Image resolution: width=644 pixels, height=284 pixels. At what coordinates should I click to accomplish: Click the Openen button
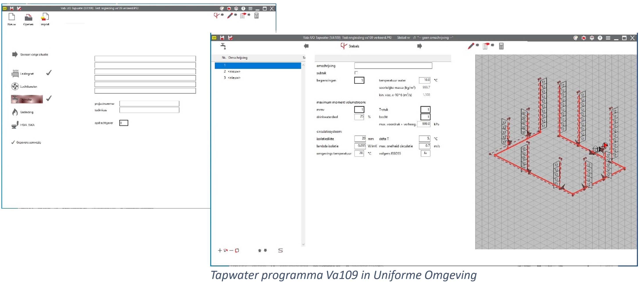(x=28, y=20)
